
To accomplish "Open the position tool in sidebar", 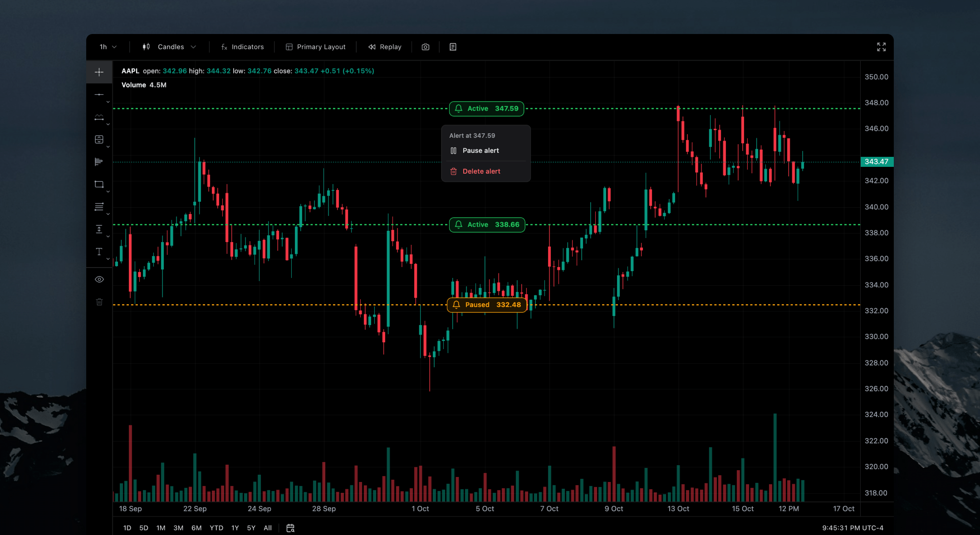I will (99, 139).
